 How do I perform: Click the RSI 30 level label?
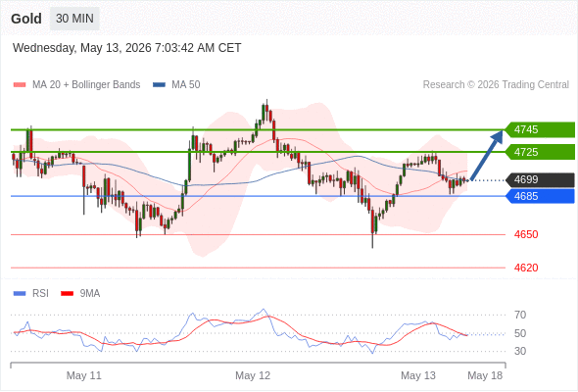[520, 351]
